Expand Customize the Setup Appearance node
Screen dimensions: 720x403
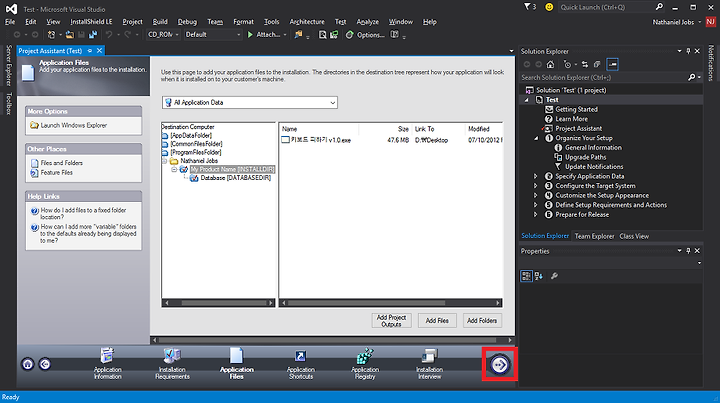click(535, 196)
